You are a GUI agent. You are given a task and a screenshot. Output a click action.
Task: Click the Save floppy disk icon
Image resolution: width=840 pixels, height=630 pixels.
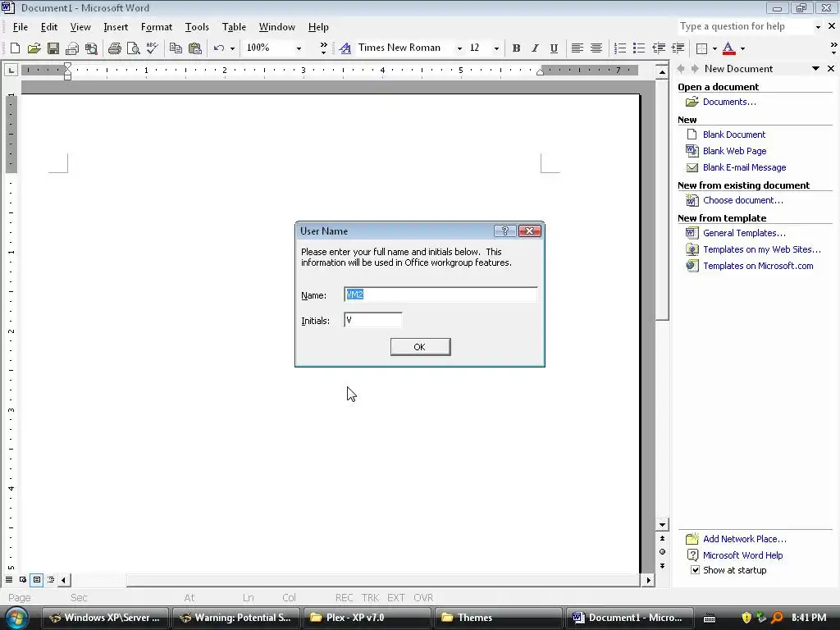[53, 48]
